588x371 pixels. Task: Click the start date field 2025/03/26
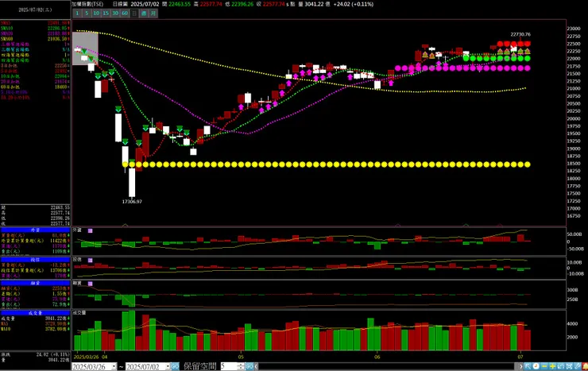91,366
